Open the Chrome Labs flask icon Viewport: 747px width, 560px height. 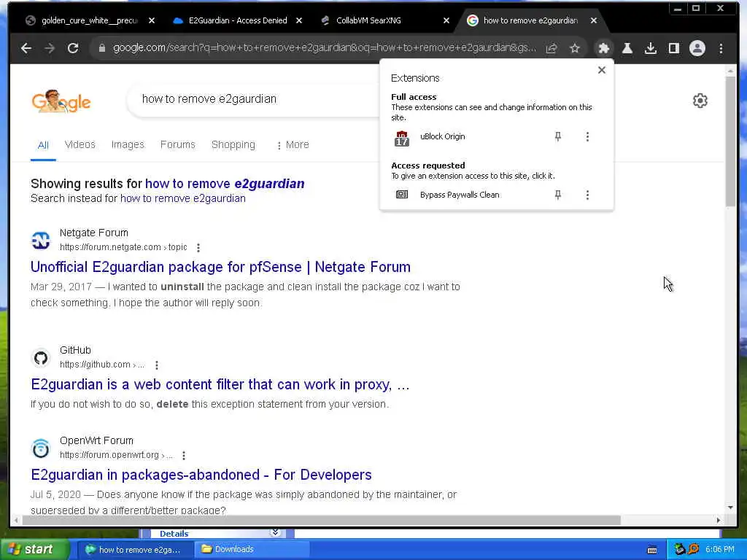(627, 48)
